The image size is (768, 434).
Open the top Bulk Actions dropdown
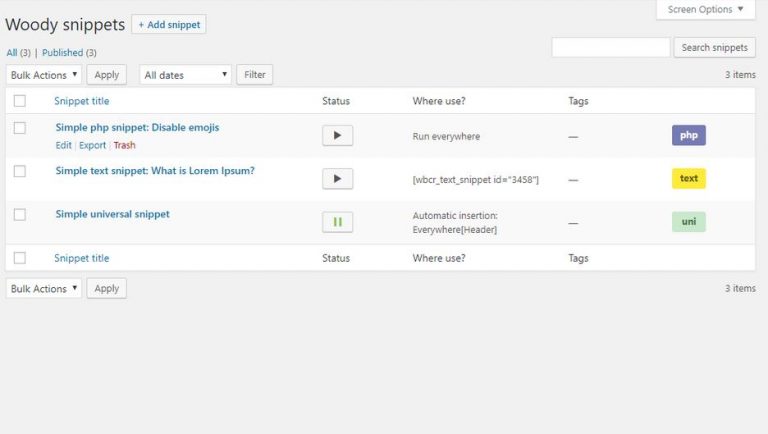point(44,75)
